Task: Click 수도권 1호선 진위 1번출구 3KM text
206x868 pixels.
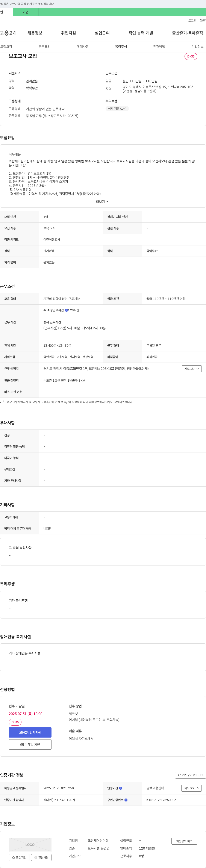Action: click(64, 380)
